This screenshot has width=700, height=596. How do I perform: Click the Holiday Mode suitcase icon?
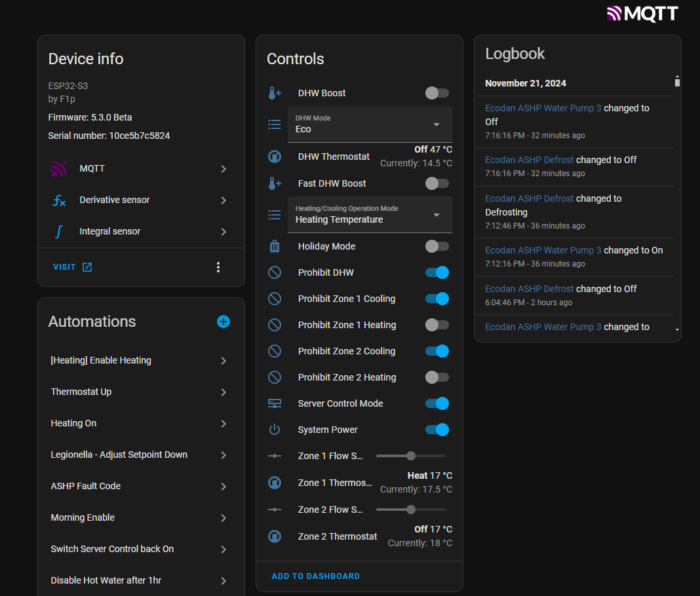275,246
